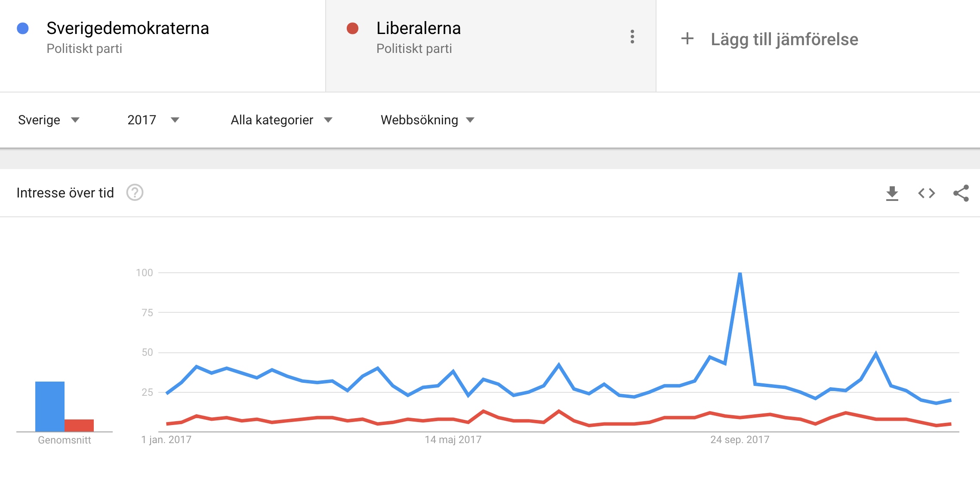Open the Webbsökning search type dropdown
The width and height of the screenshot is (980, 490).
pyautogui.click(x=427, y=120)
